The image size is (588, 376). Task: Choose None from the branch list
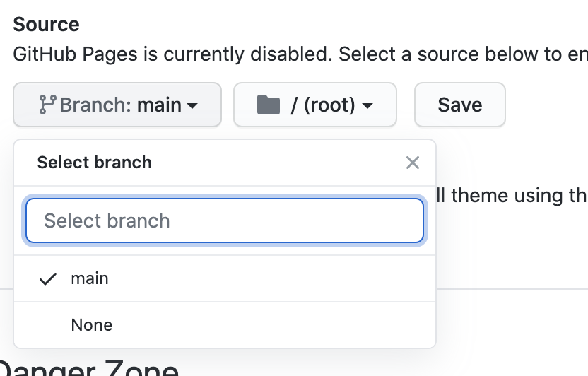tap(92, 325)
